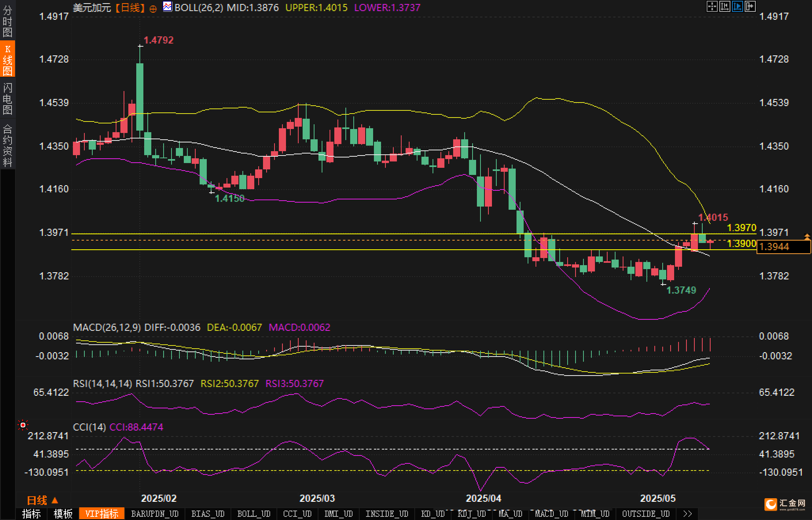Open the 模板 tab
Screen dimensions: 812x520
(63, 514)
